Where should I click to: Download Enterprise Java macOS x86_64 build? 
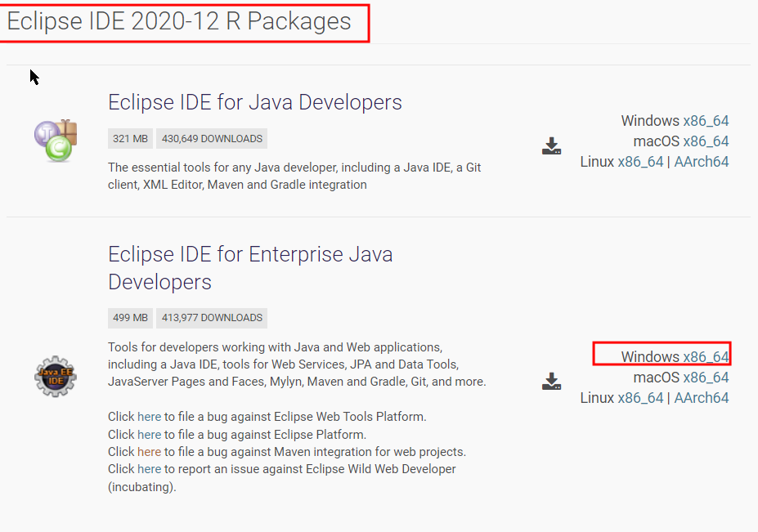[x=706, y=378]
